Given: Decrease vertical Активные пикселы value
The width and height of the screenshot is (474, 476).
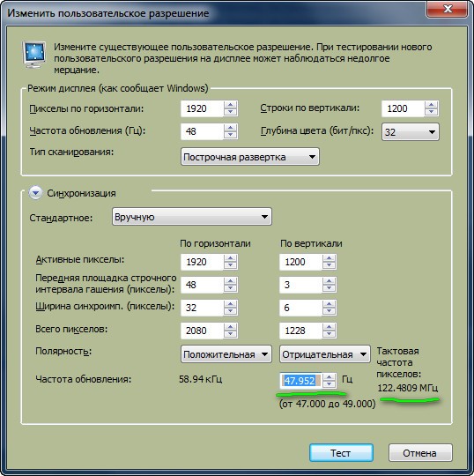Looking at the screenshot, I should [x=330, y=265].
